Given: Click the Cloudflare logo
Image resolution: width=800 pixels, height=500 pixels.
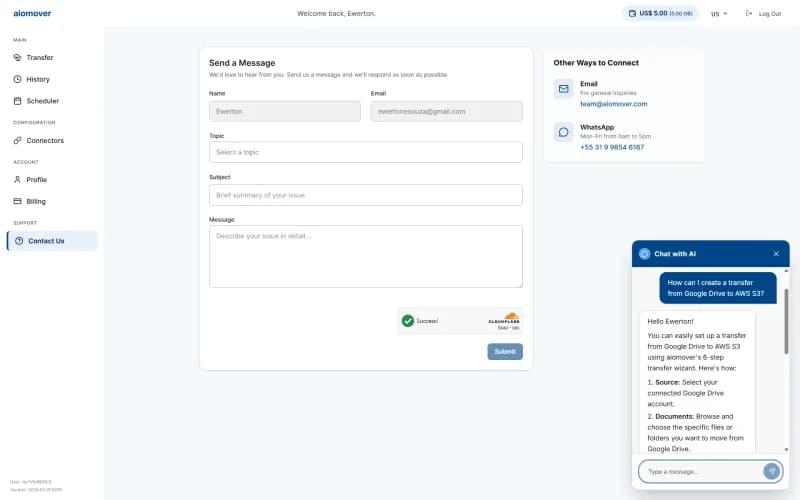Looking at the screenshot, I should (x=504, y=318).
